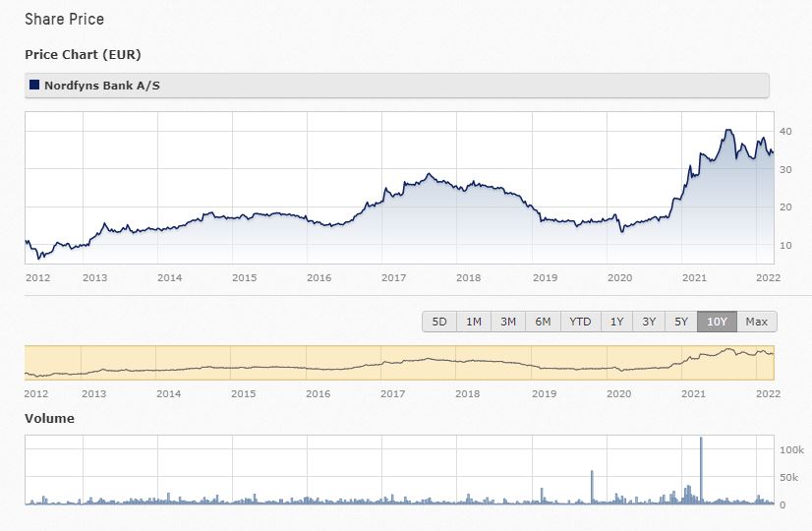Select the 5D time range button
The height and width of the screenshot is (531, 812).
439,322
